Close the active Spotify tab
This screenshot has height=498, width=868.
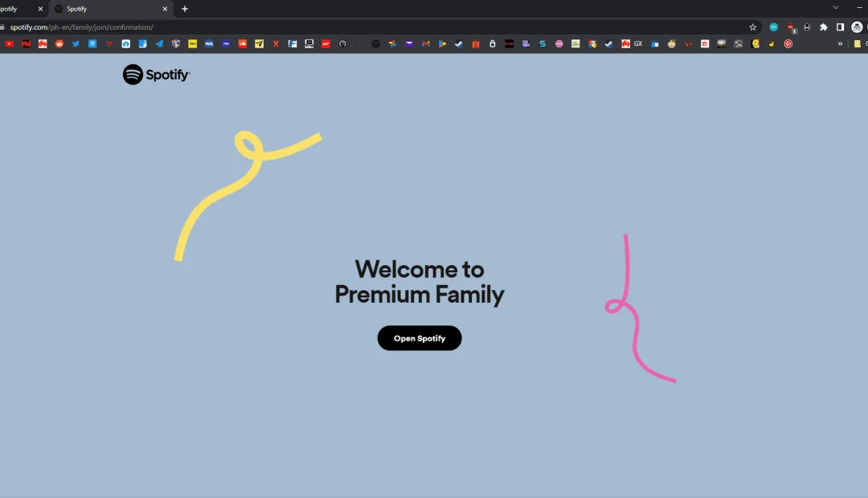point(165,9)
